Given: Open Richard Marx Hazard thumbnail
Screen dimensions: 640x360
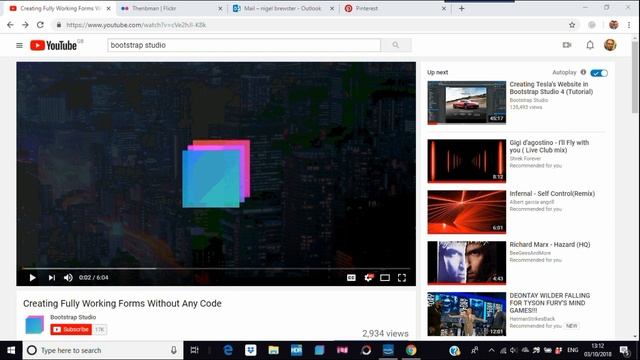Looking at the screenshot, I should pyautogui.click(x=467, y=263).
